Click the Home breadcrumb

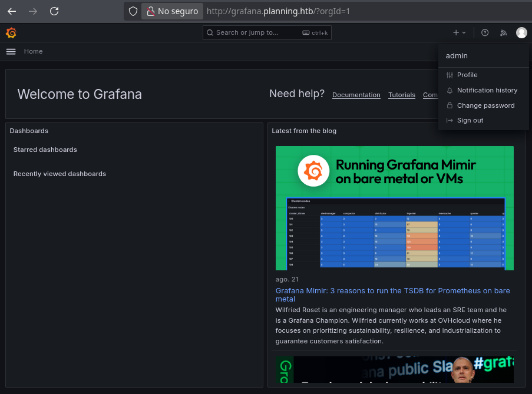point(33,52)
